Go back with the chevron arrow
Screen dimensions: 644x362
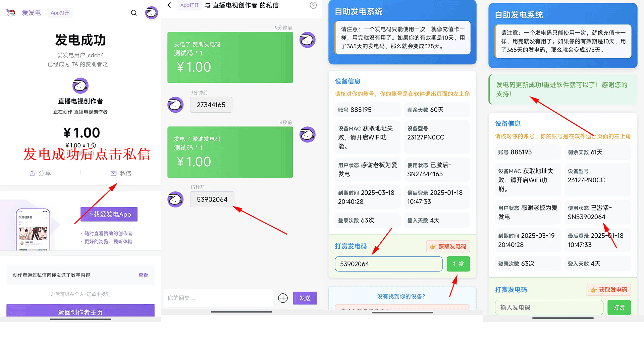pyautogui.click(x=169, y=5)
